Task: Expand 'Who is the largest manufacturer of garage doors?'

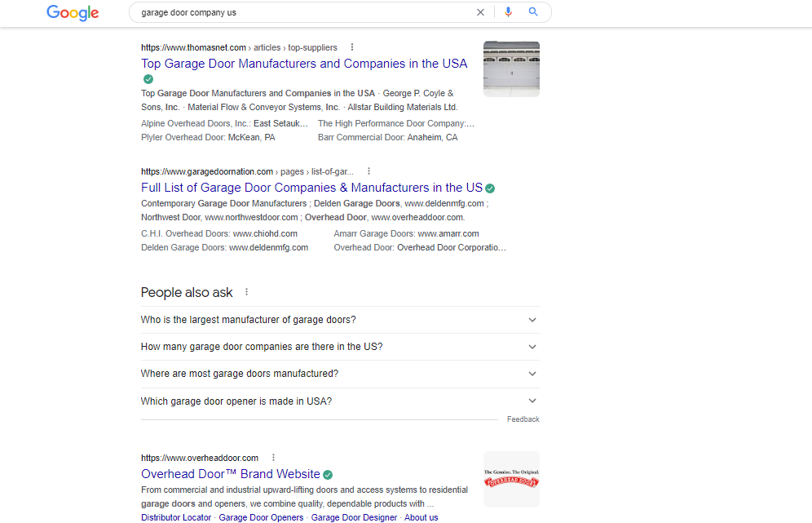Action: [340, 320]
